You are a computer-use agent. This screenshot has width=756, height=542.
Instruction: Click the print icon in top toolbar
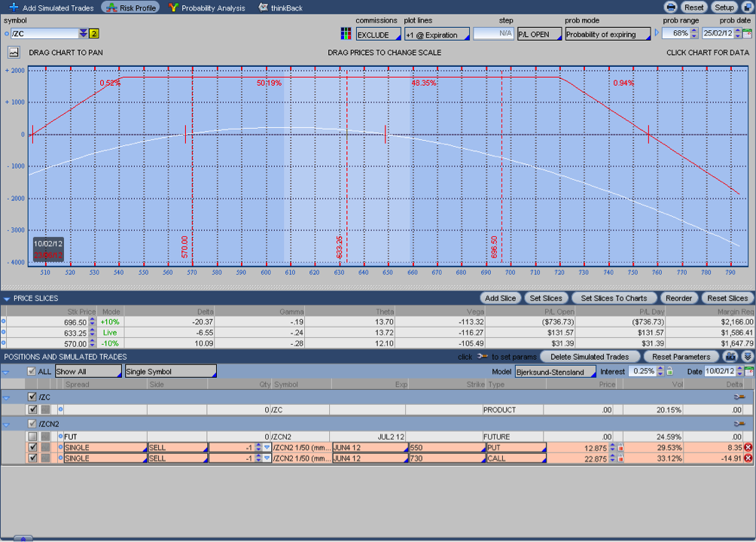coord(670,8)
